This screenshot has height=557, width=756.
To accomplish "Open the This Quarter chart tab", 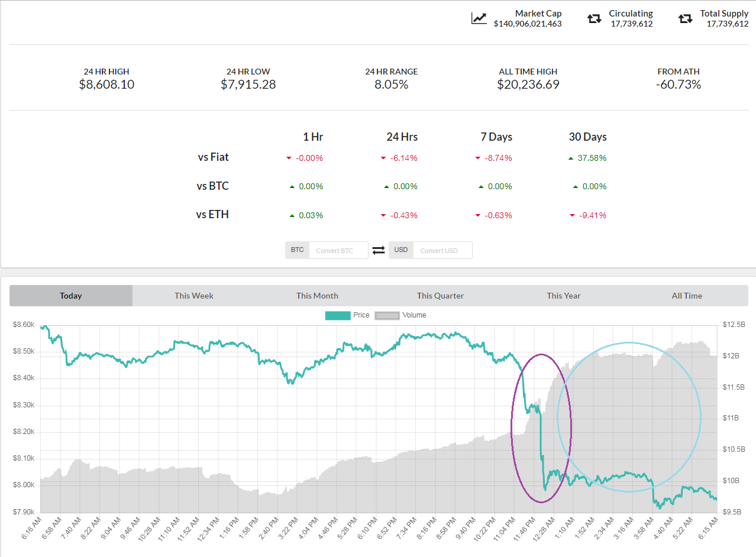I will (440, 296).
